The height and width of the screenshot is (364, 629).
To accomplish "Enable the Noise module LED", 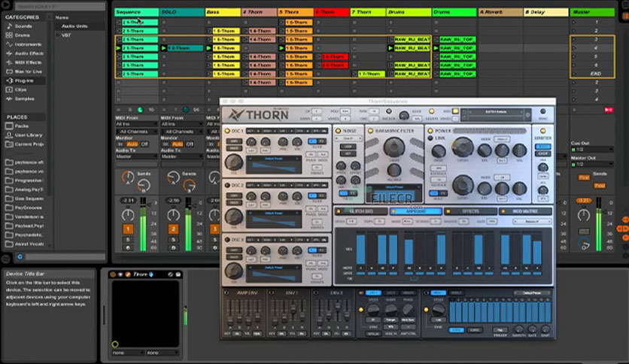I will (x=336, y=130).
